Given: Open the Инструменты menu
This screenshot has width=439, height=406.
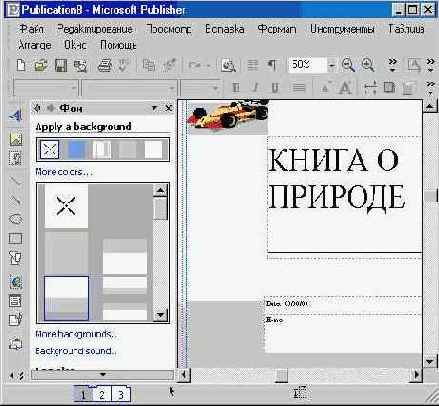Looking at the screenshot, I should coord(342,29).
